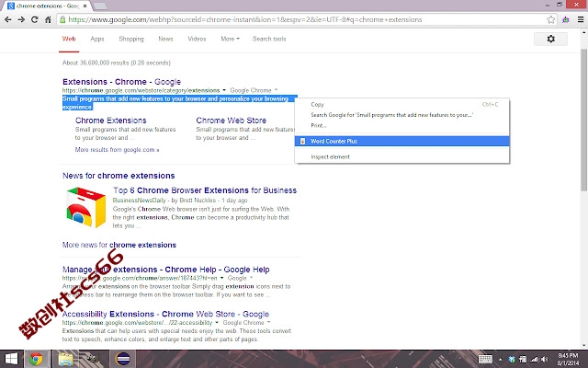Switch to the Shopping search tab
Screen dimensions: 588x368
tap(131, 39)
